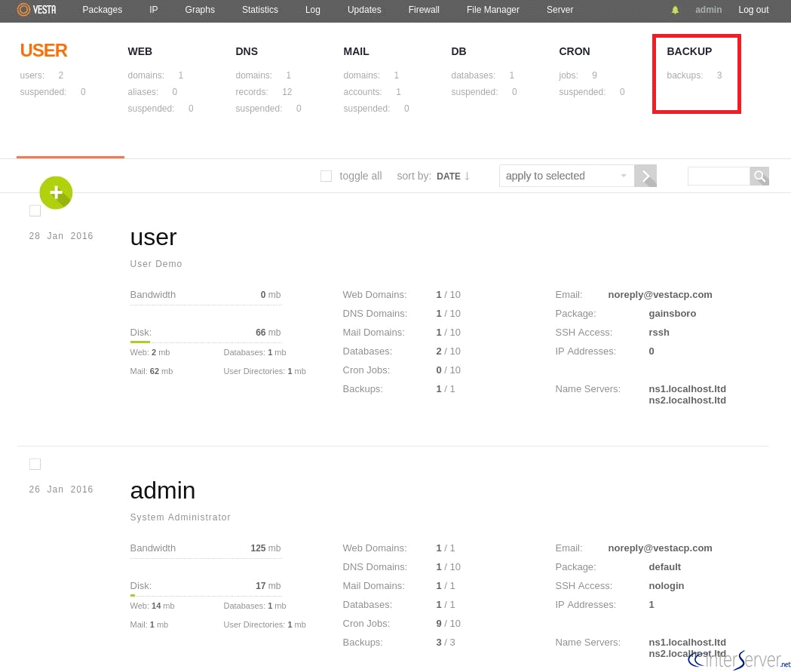Screen dimensions: 791x672
Task: Switch to the USER tab
Action: (x=44, y=51)
